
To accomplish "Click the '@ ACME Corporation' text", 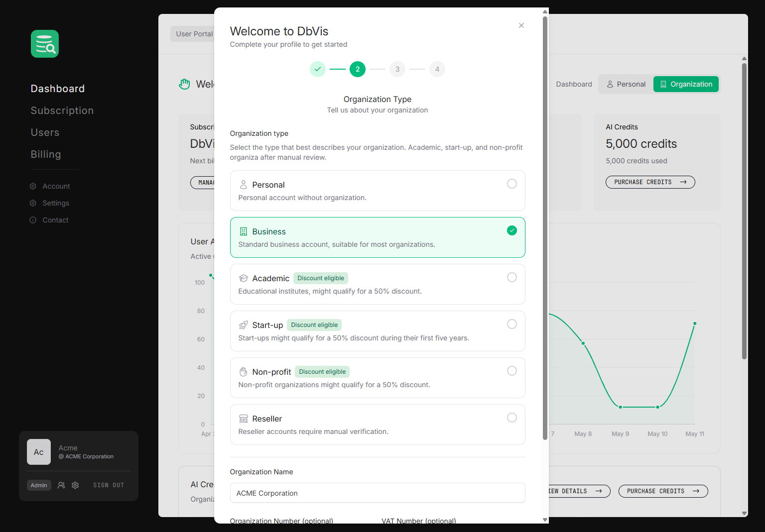I will [86, 456].
